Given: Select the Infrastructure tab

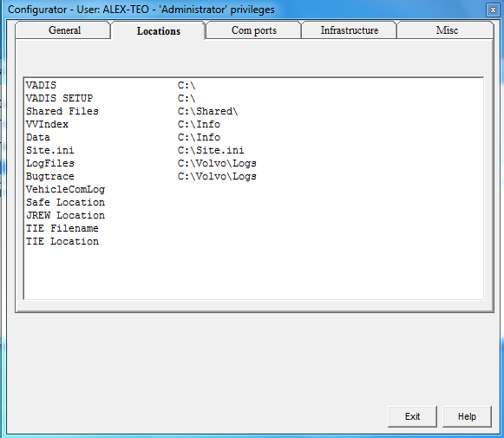Looking at the screenshot, I should point(349,30).
